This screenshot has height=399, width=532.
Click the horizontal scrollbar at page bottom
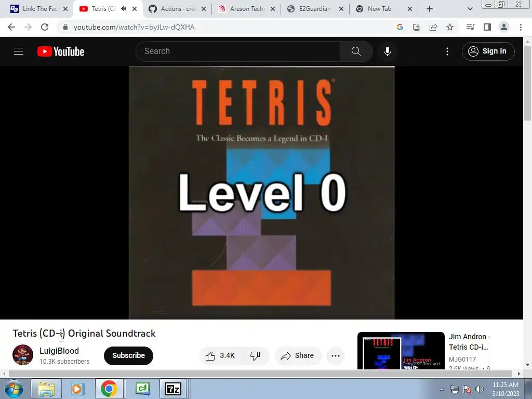[x=260, y=374]
